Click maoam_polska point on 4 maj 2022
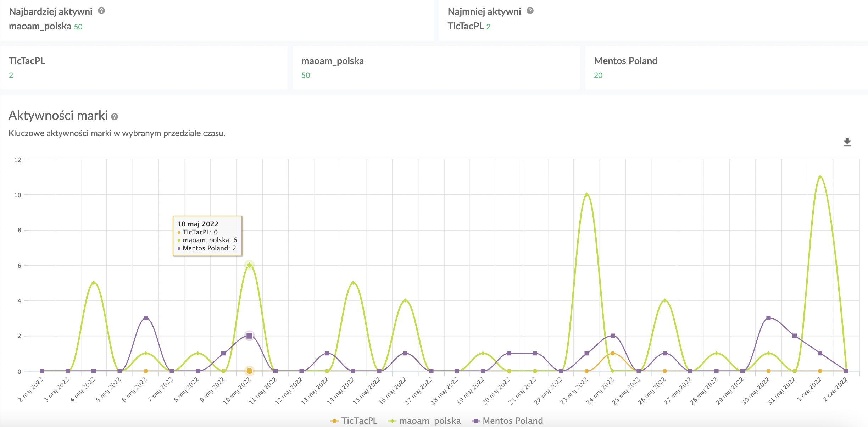Viewport: 868px width, 427px height. tap(94, 283)
